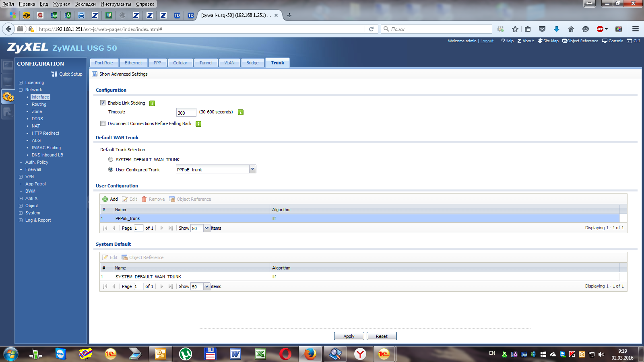Click the Windows Start button
This screenshot has width=644, height=362.
tap(11, 354)
